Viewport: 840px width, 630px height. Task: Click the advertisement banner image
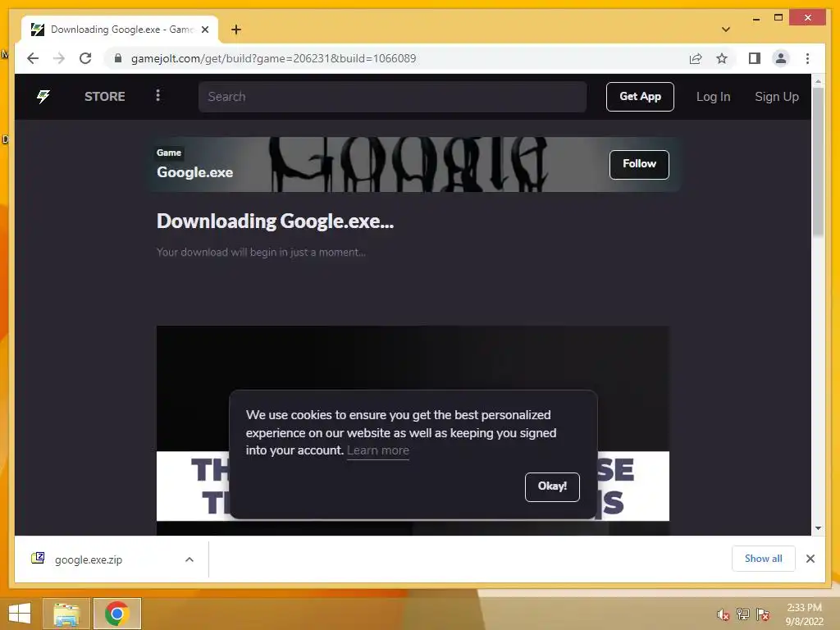413,430
